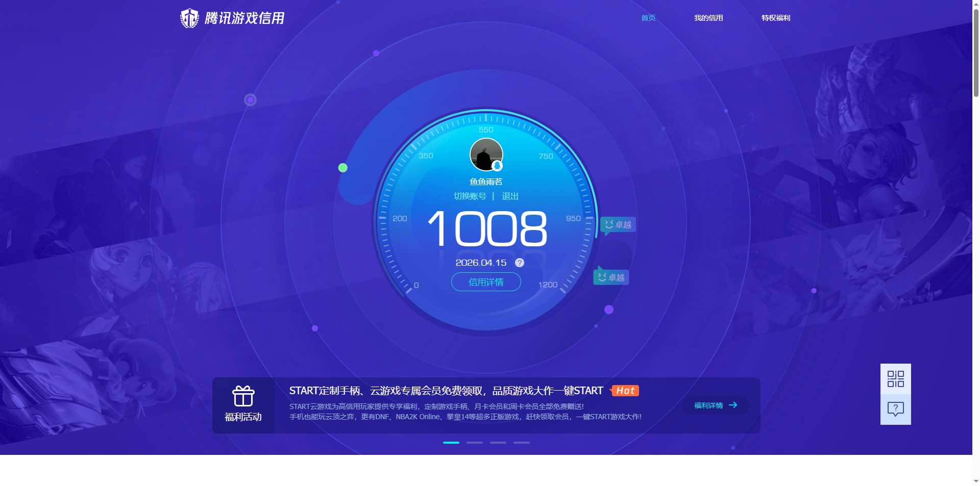Screen dimensions: 980x486
Task: Open the feedback question-mark icon
Action: pos(895,409)
